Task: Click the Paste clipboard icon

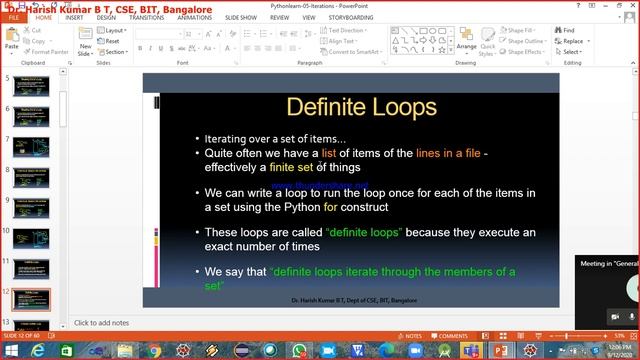Action: pyautogui.click(x=12, y=35)
